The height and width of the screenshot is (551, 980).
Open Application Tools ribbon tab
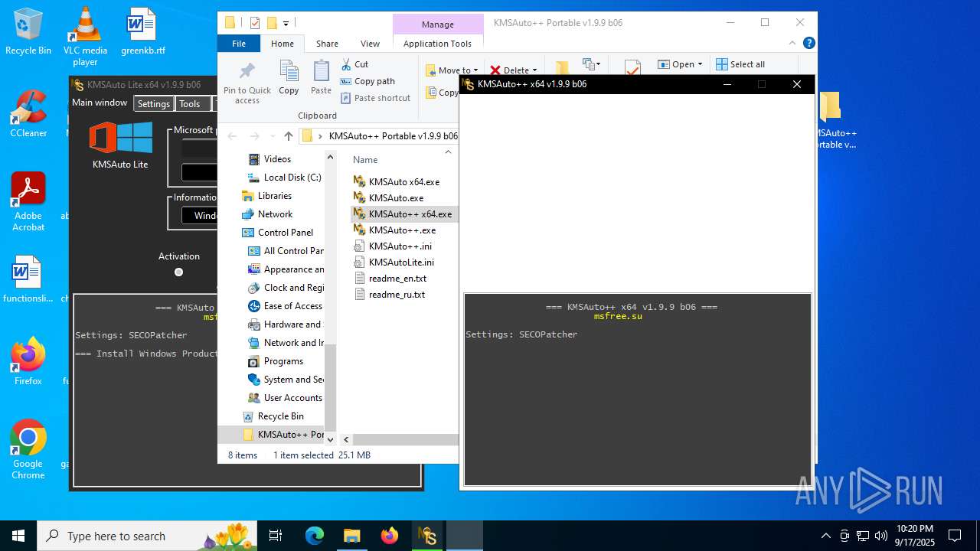click(437, 44)
